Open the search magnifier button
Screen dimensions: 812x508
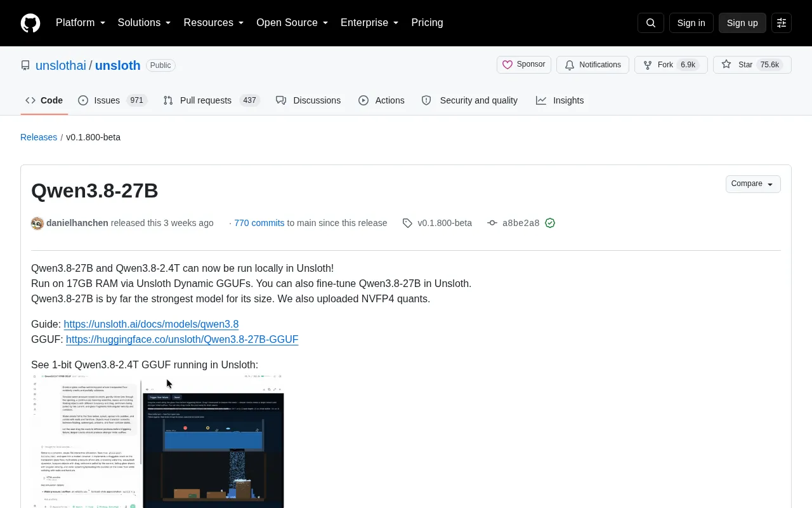(x=651, y=23)
